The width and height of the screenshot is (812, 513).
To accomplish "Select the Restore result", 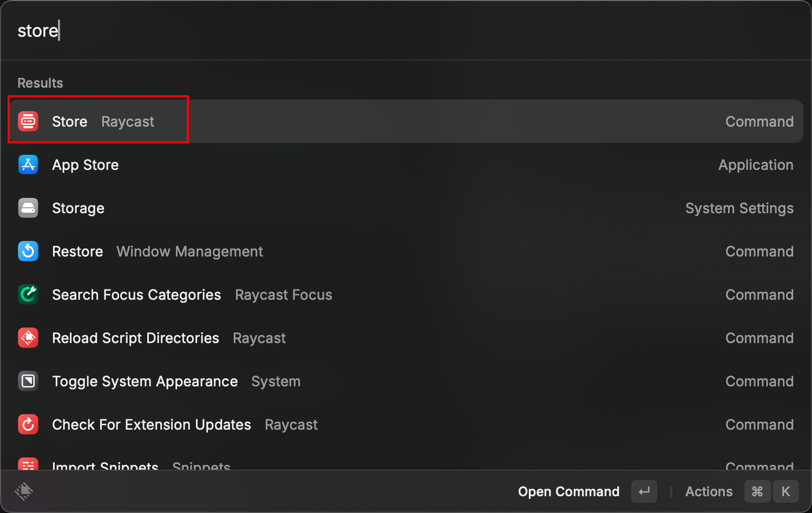I will [406, 251].
